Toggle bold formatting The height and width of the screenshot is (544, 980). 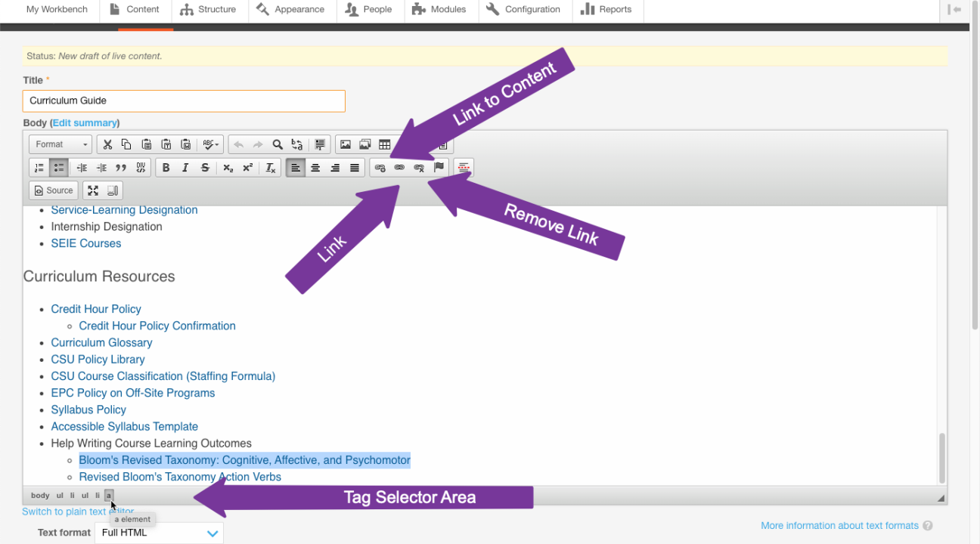click(x=166, y=168)
